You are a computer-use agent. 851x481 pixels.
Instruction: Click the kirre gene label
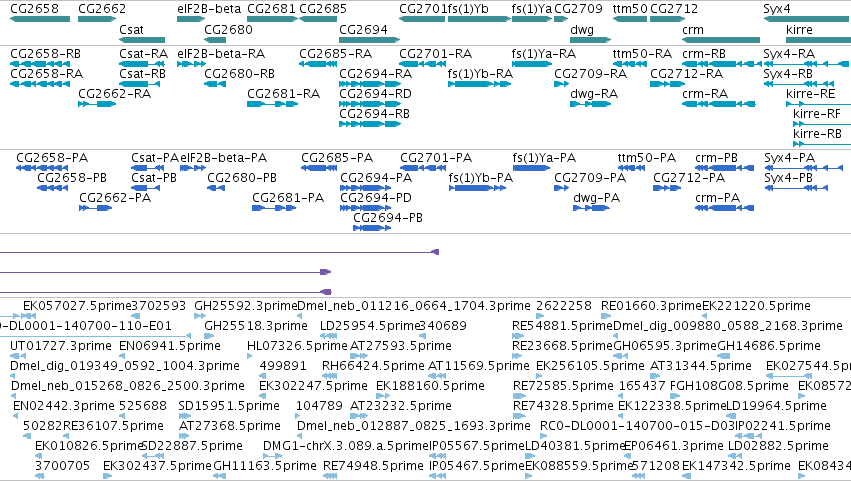tap(799, 30)
